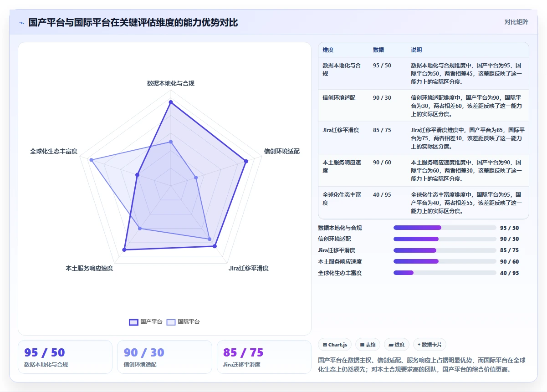Toggle 国产平台 legend item in chart

click(146, 322)
